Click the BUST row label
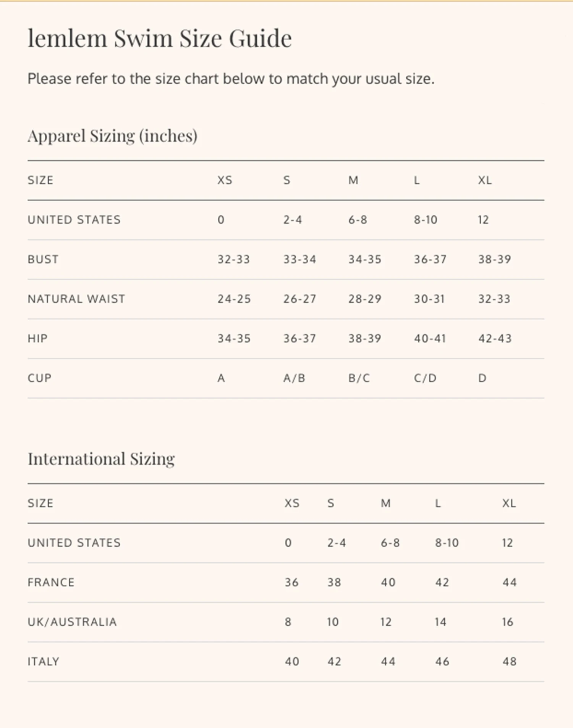The width and height of the screenshot is (573, 728). tap(43, 260)
